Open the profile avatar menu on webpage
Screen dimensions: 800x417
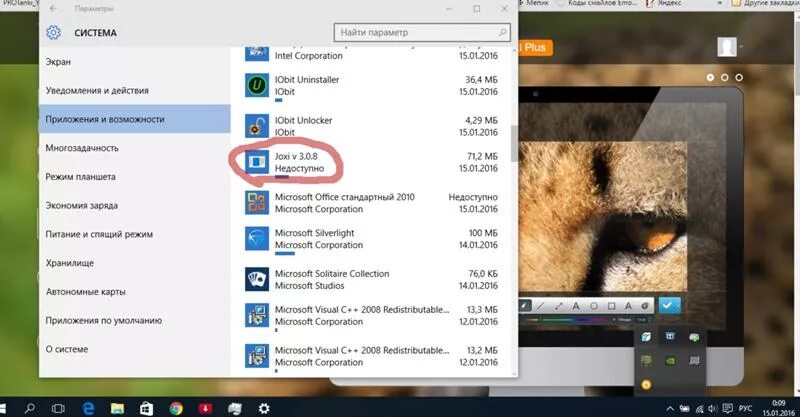pos(728,47)
